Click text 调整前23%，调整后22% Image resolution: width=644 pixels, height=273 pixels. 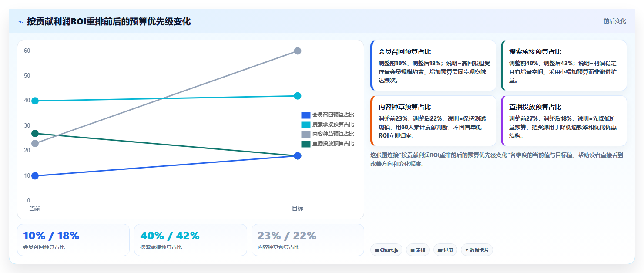(411, 118)
